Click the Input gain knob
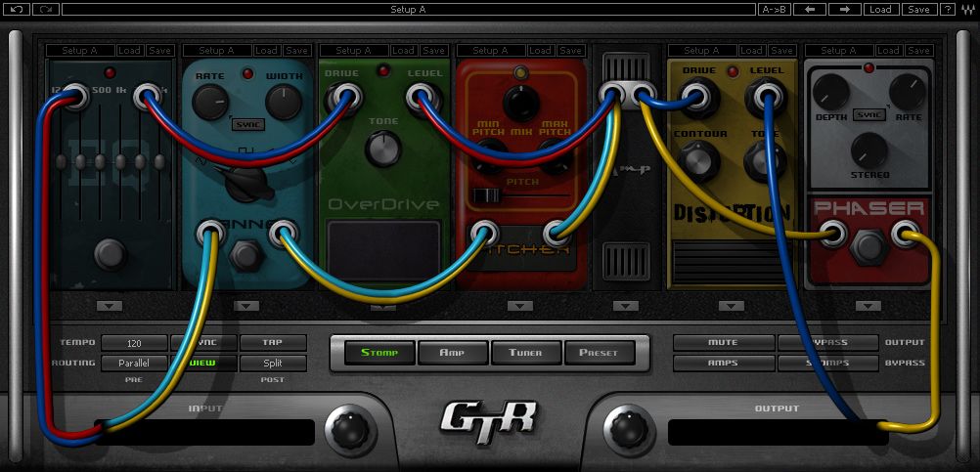This screenshot has height=472, width=980. (351, 430)
